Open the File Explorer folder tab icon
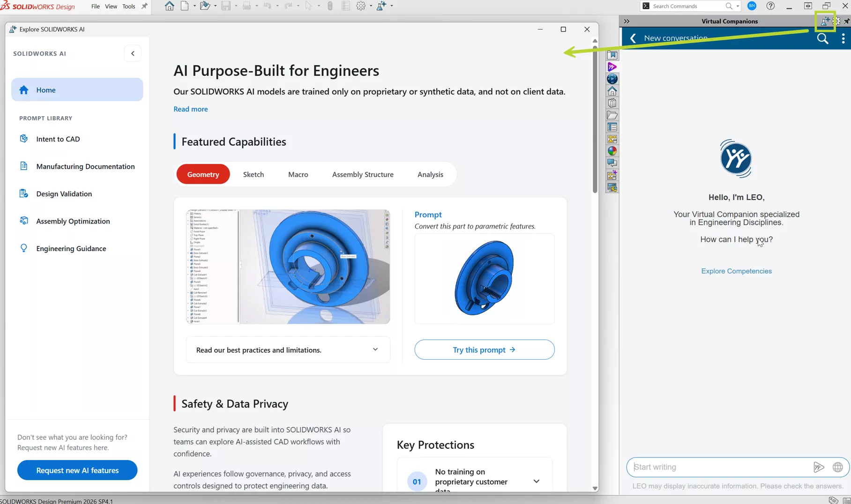Image resolution: width=851 pixels, height=504 pixels. [x=612, y=115]
